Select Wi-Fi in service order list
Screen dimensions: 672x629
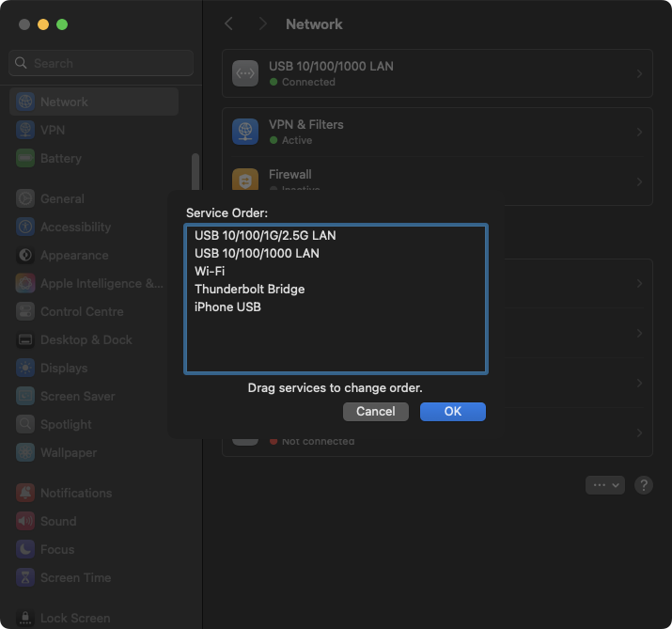pos(336,272)
